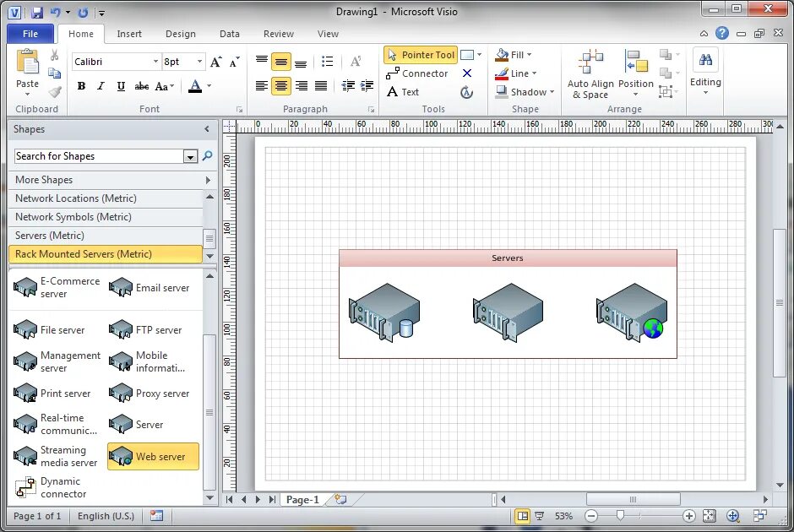This screenshot has width=794, height=532.
Task: Click the Save icon in Quick Access
Action: [37, 13]
